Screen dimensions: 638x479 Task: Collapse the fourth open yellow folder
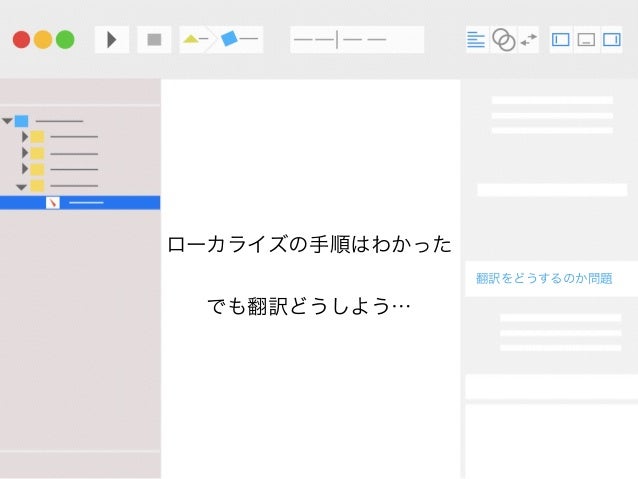click(21, 187)
